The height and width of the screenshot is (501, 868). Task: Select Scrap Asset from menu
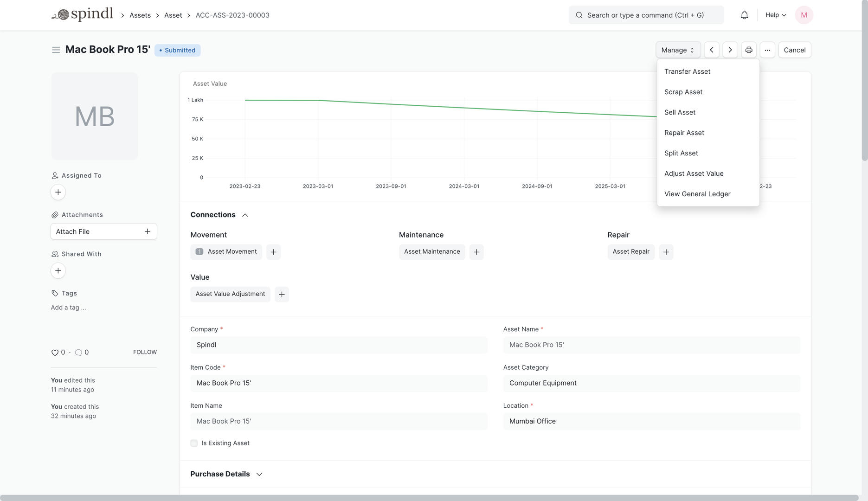[708, 92]
